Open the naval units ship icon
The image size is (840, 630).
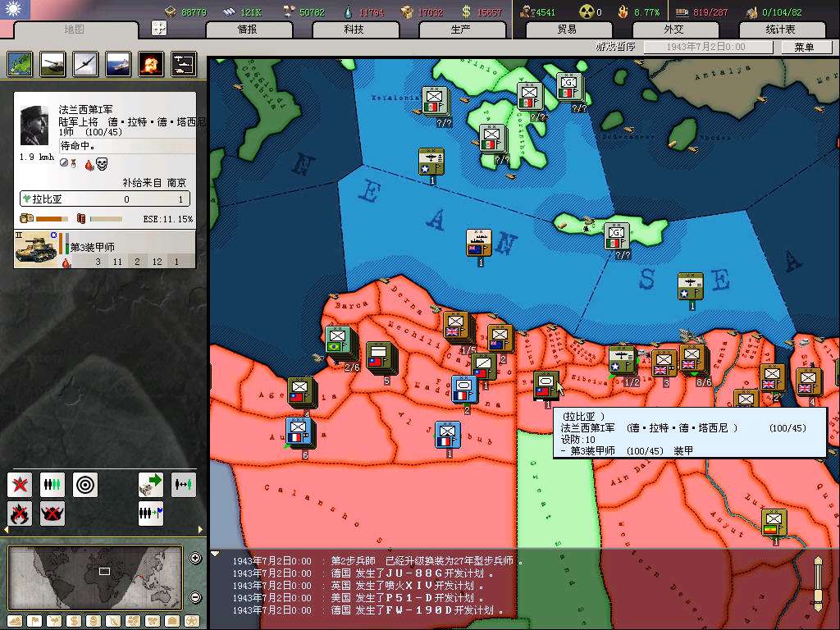pos(118,64)
